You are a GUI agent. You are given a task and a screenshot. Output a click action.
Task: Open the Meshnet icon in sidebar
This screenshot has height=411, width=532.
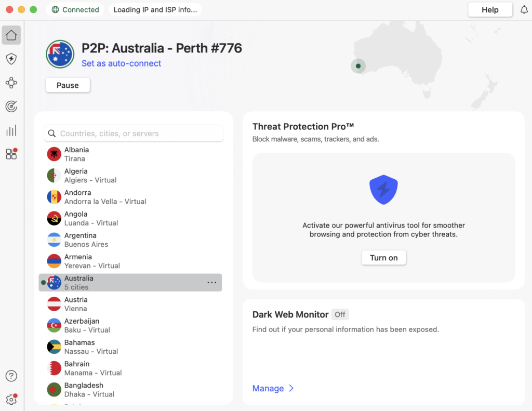coord(11,83)
